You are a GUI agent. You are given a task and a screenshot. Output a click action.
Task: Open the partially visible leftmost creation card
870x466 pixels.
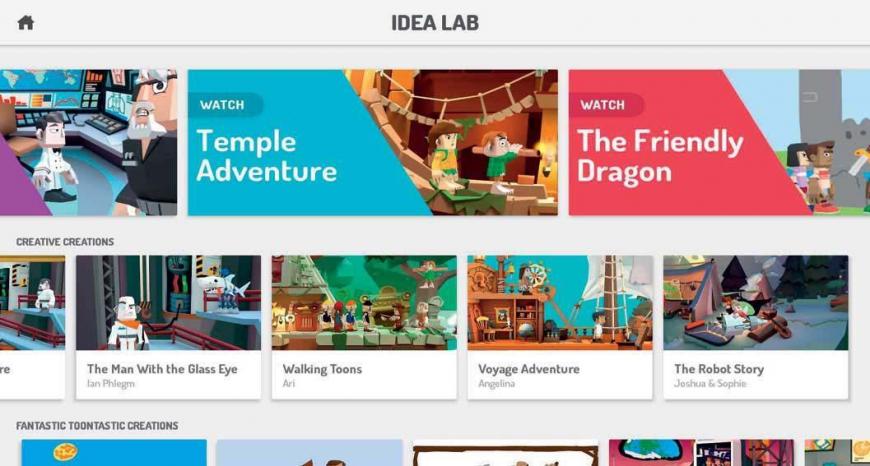pos(32,327)
